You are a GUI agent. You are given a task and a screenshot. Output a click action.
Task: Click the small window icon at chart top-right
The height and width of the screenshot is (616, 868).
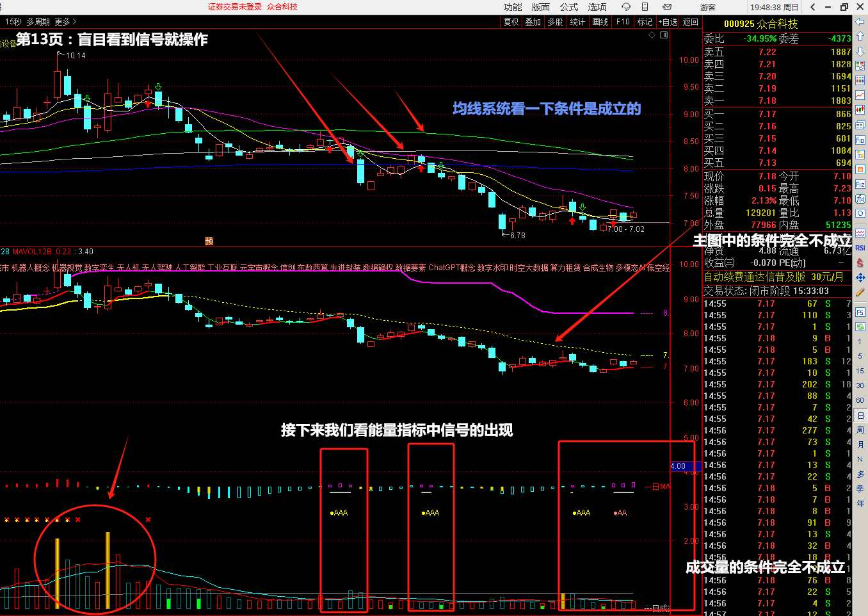[664, 35]
